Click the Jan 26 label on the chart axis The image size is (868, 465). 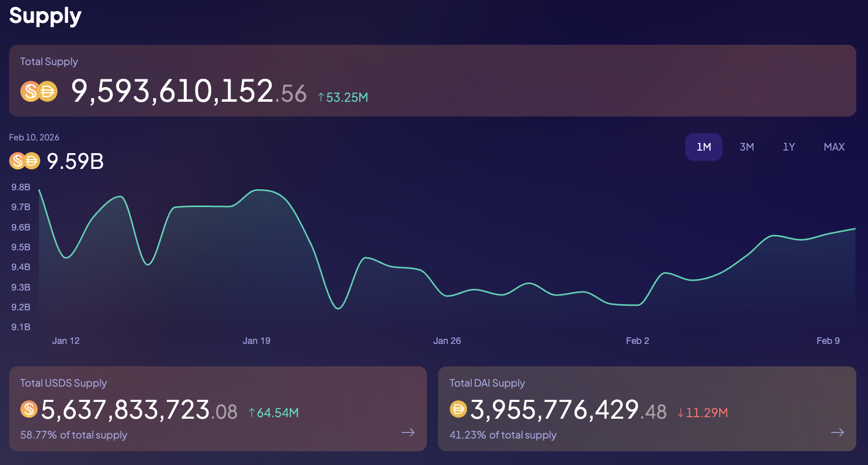click(x=447, y=341)
